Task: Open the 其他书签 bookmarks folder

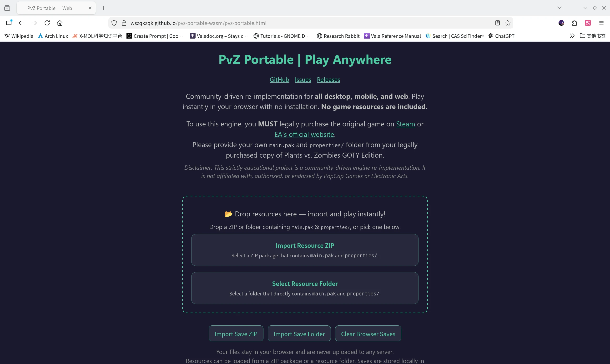Action: click(x=593, y=36)
